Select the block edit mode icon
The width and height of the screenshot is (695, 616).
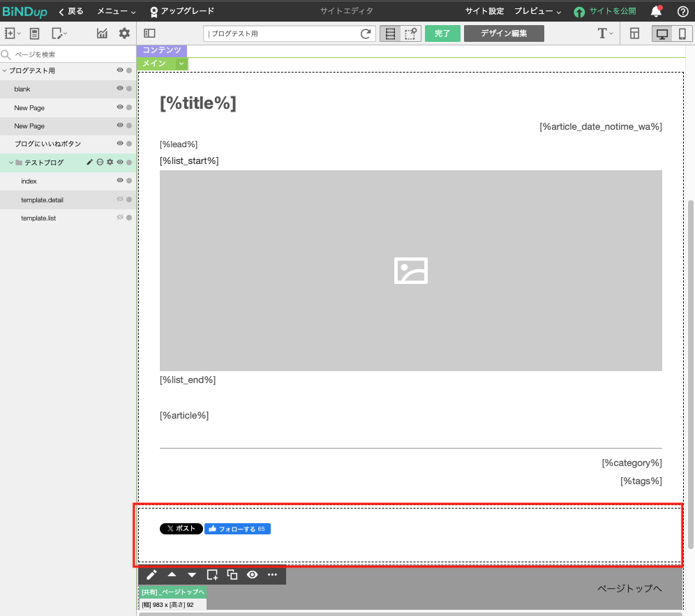[390, 33]
